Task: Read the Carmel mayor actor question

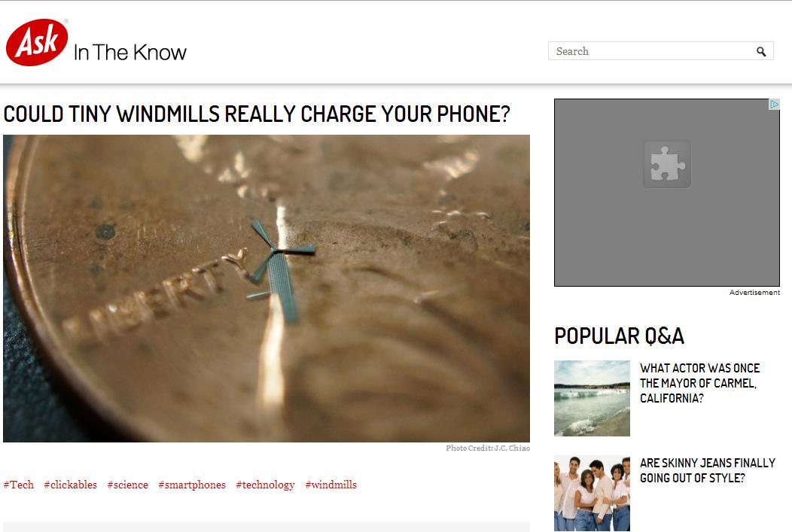Action: pyautogui.click(x=699, y=383)
